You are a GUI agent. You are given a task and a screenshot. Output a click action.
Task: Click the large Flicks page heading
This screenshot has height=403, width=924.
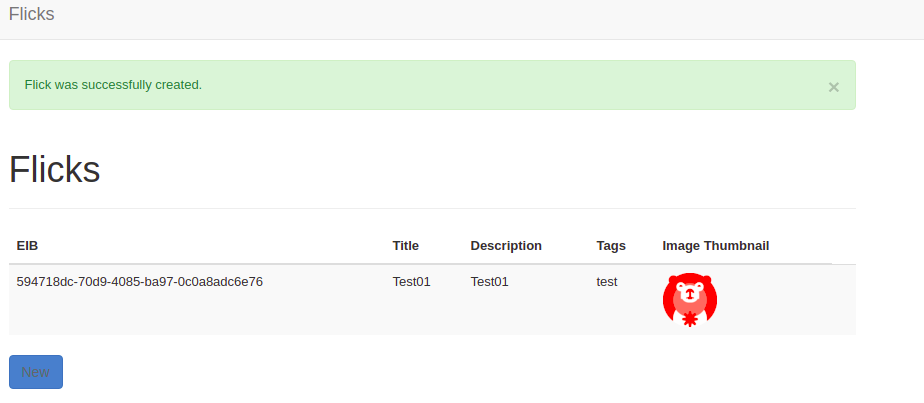coord(55,170)
